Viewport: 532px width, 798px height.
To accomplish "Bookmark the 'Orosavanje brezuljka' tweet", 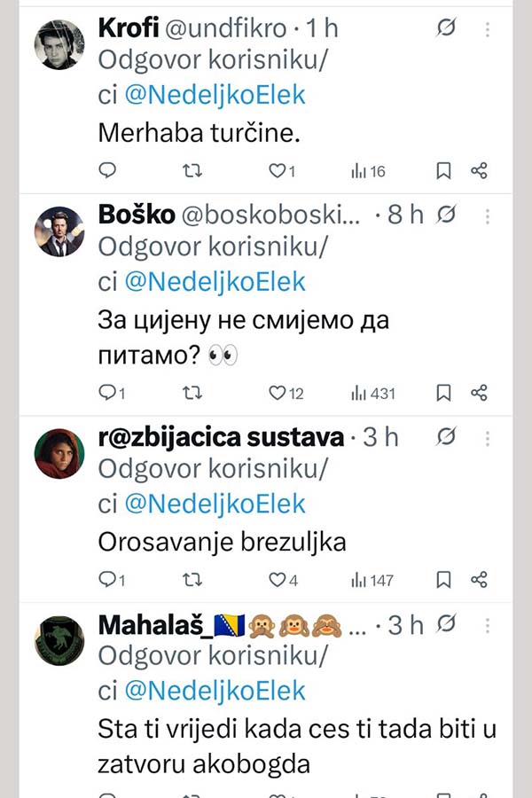I will click(443, 580).
